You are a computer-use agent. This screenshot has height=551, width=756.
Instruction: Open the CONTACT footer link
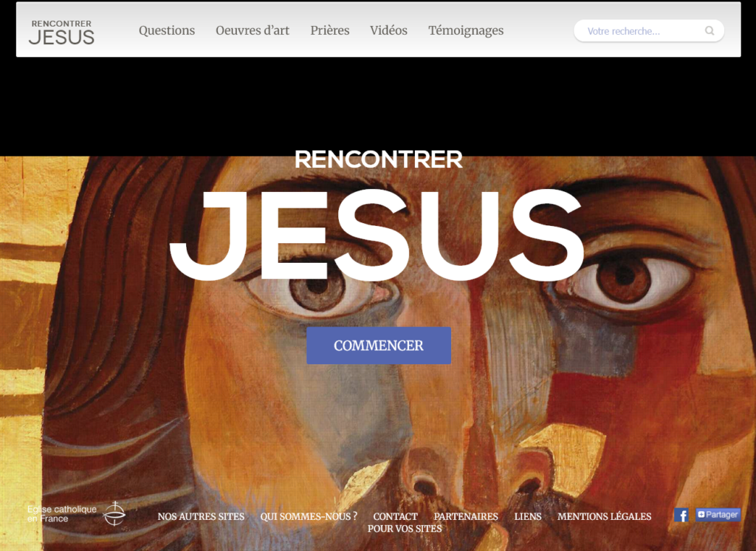[396, 516]
